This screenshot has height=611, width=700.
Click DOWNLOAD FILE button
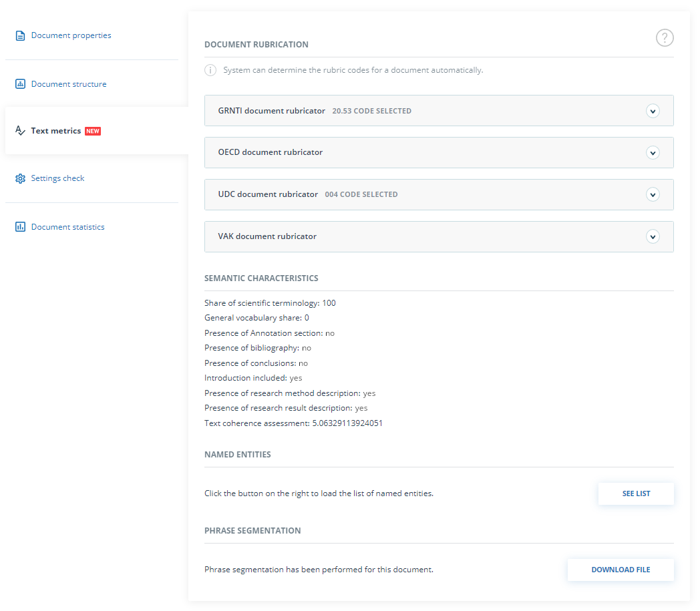pos(621,570)
